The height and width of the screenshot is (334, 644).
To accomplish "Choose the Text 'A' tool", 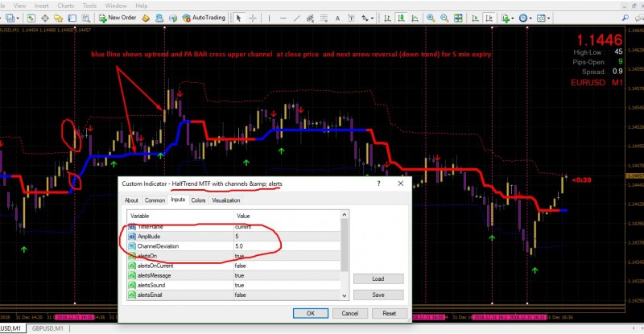I will (x=337, y=18).
